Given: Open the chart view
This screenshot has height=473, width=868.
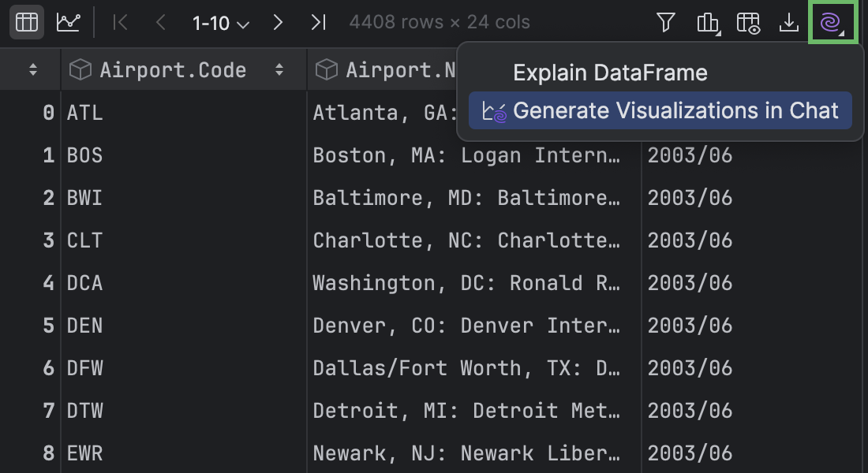Looking at the screenshot, I should tap(69, 22).
